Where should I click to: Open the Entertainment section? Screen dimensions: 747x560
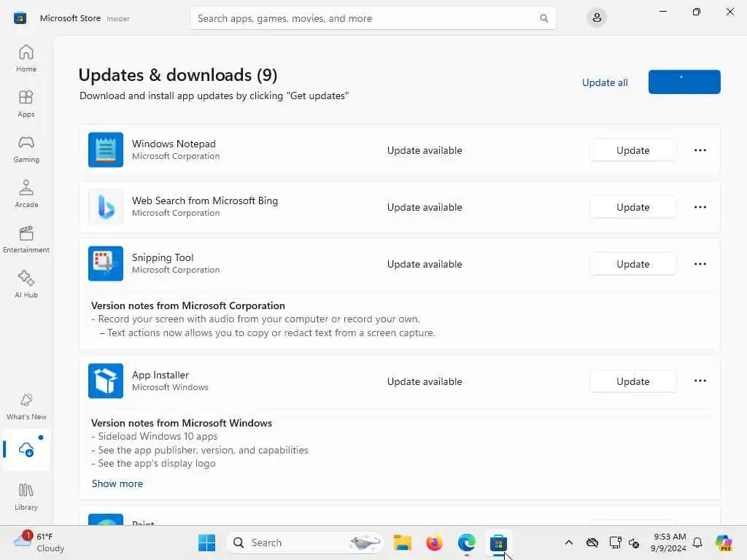coord(26,239)
